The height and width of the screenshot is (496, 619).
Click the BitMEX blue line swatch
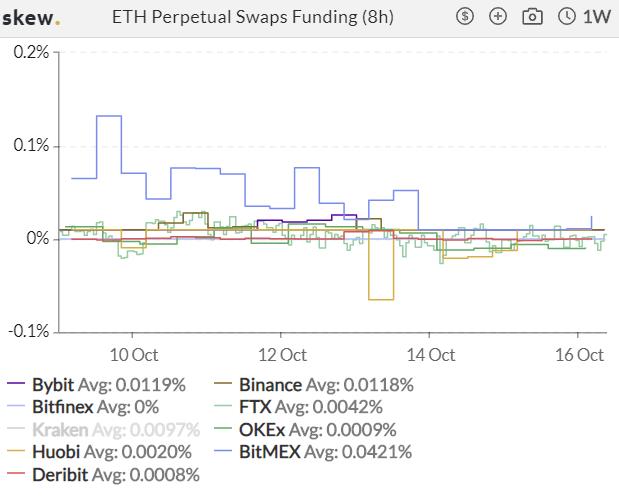click(x=223, y=451)
